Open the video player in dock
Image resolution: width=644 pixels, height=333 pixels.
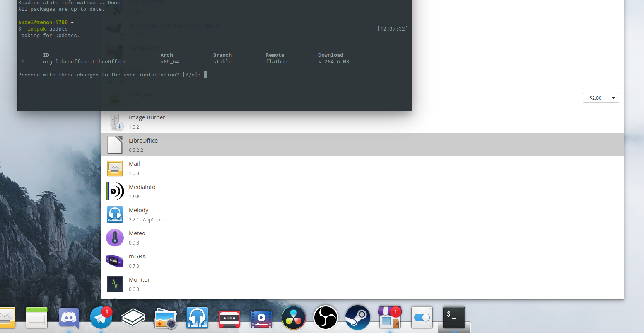(261, 319)
